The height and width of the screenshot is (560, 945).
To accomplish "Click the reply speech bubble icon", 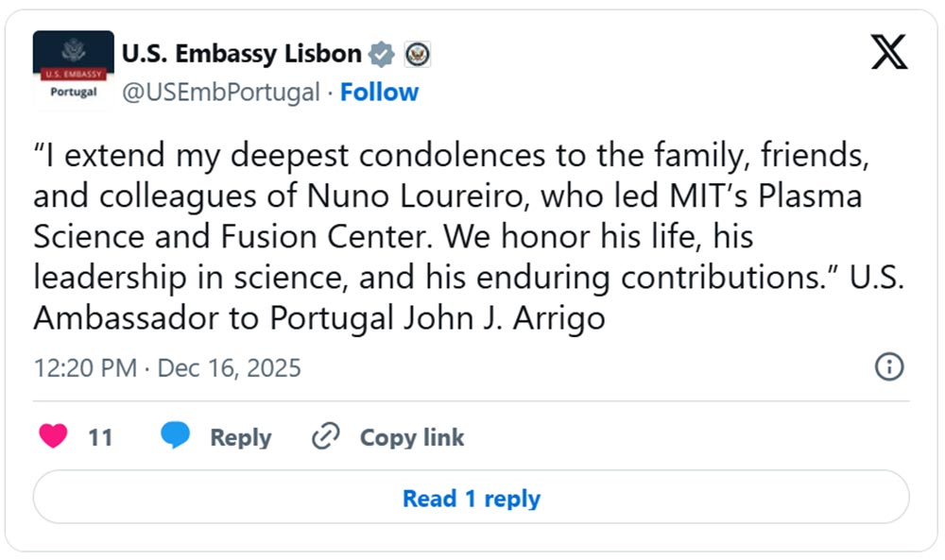I will coord(175,436).
